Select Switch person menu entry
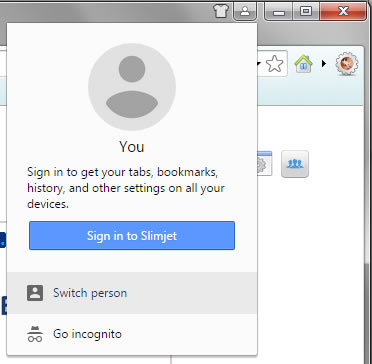 [132, 293]
